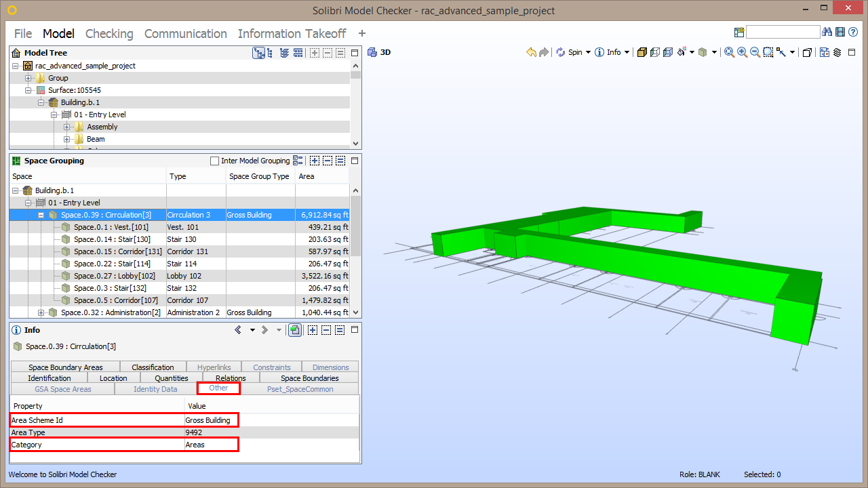Collapse all items in Space Grouping panel
This screenshot has height=488, width=868.
[x=326, y=161]
